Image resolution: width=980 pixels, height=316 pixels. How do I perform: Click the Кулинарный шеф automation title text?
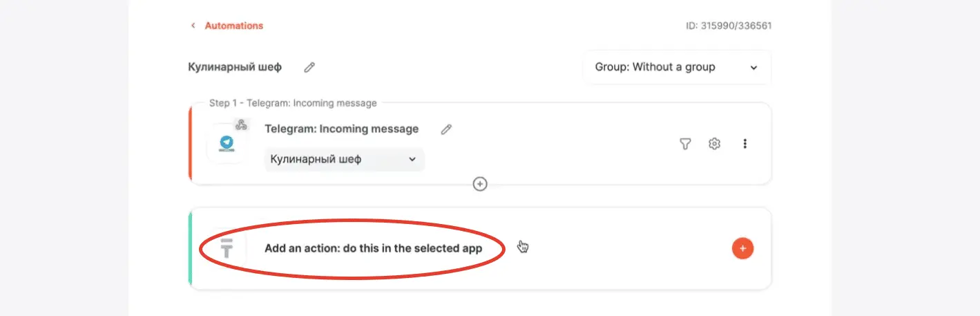point(235,67)
